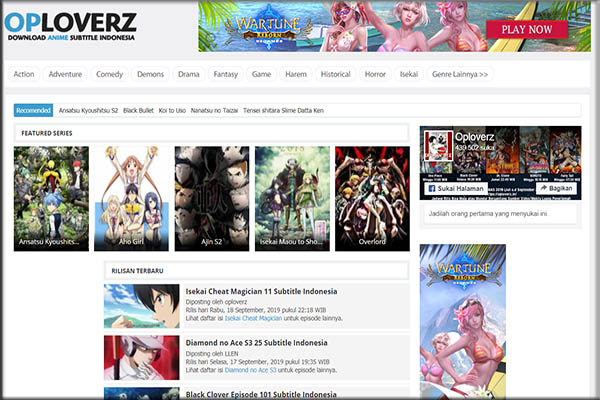Open the Ajin S2 featured poster
This screenshot has height=400, width=600.
click(x=212, y=199)
